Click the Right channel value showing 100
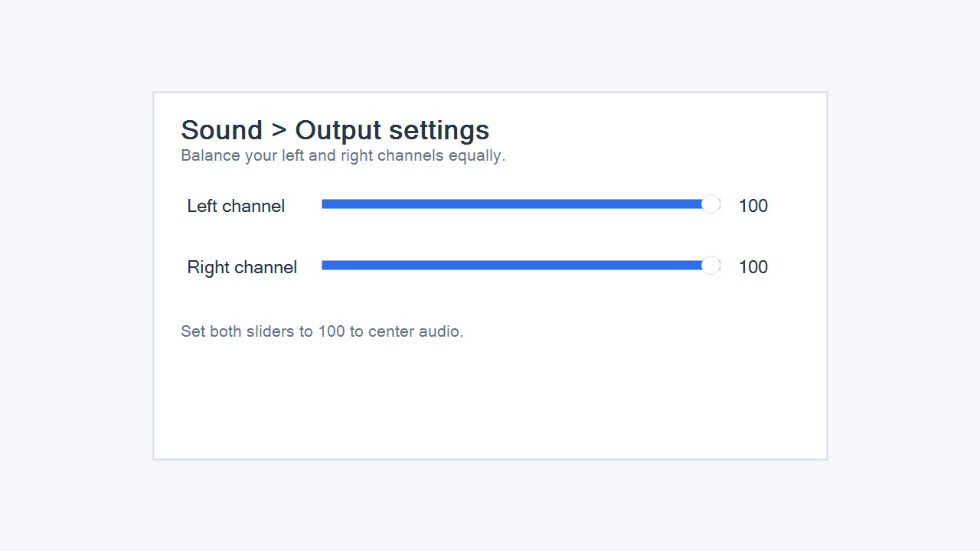The height and width of the screenshot is (551, 980). point(753,267)
